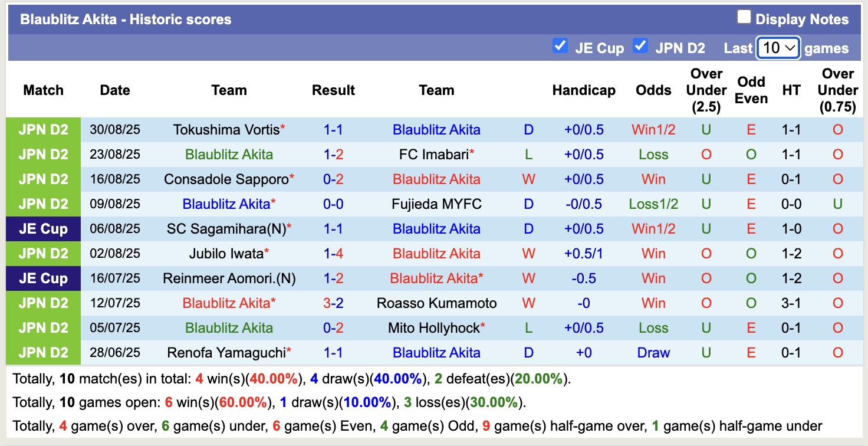Screen dimensions: 868x446
Task: Uncheck the JPN D2 filter checkbox
Action: click(640, 46)
